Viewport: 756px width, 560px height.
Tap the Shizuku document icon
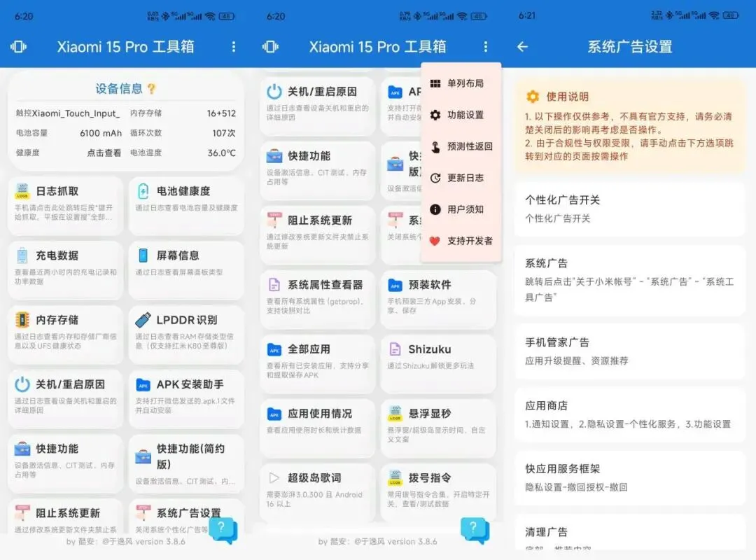coord(395,349)
